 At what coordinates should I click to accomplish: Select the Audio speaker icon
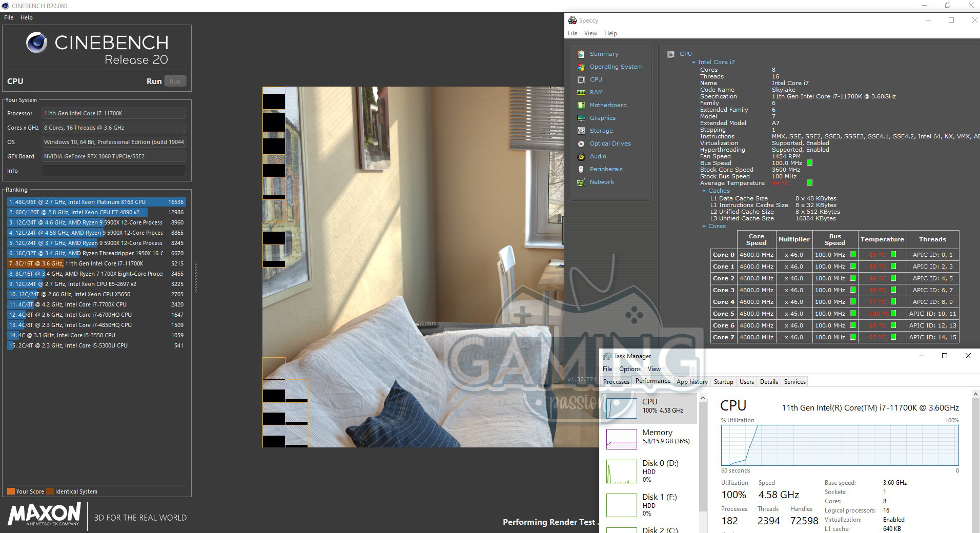[581, 156]
